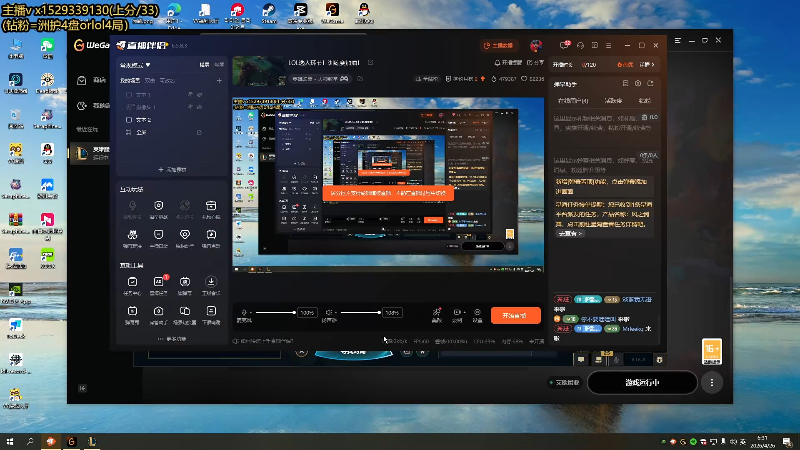Mute the speaker with the speaker icon
Screen dimensions: 800x450
point(329,312)
